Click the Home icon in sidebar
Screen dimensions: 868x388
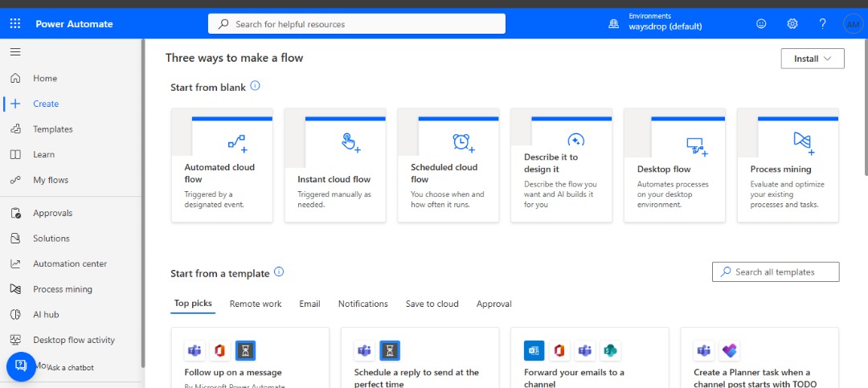pos(15,78)
